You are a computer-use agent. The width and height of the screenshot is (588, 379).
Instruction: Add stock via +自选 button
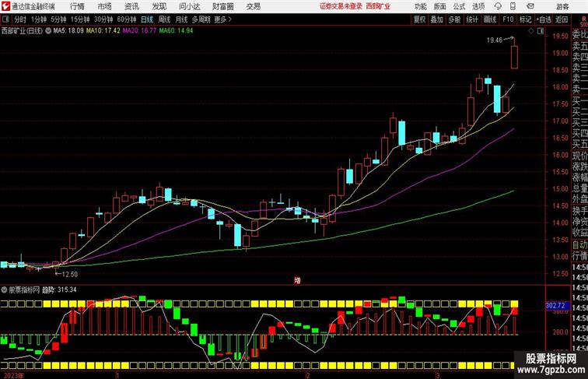(544, 19)
